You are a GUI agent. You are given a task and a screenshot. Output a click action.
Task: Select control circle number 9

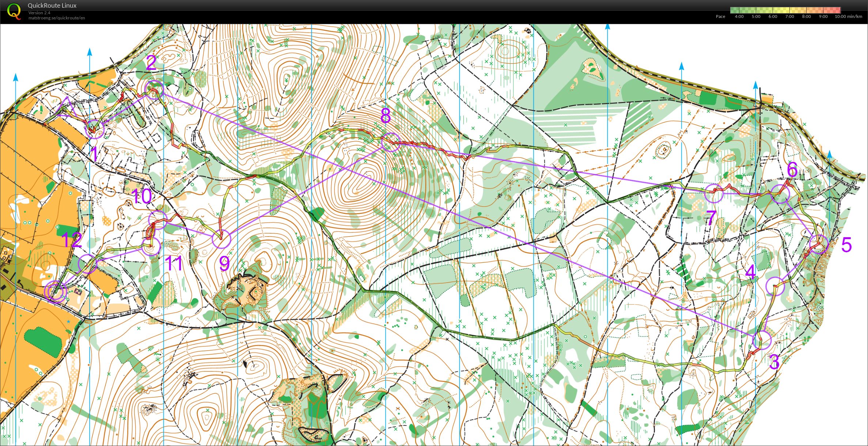[221, 239]
